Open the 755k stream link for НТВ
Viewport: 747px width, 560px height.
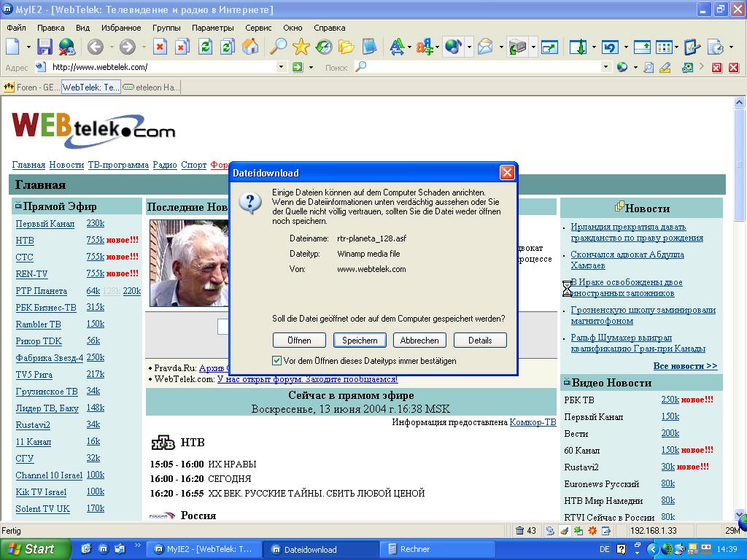point(96,240)
